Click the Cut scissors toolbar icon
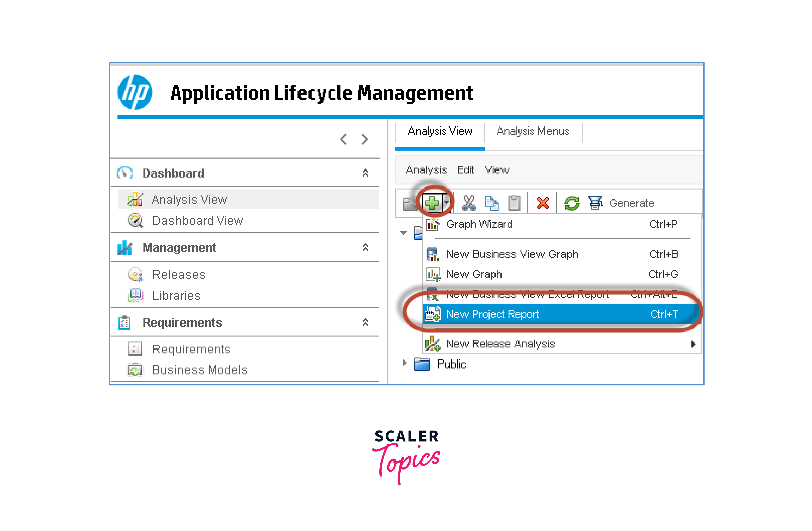Screen dimensions: 812x531 468,203
